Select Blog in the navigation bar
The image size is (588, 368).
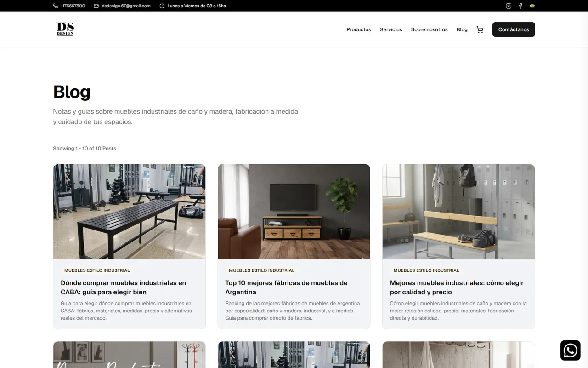462,29
